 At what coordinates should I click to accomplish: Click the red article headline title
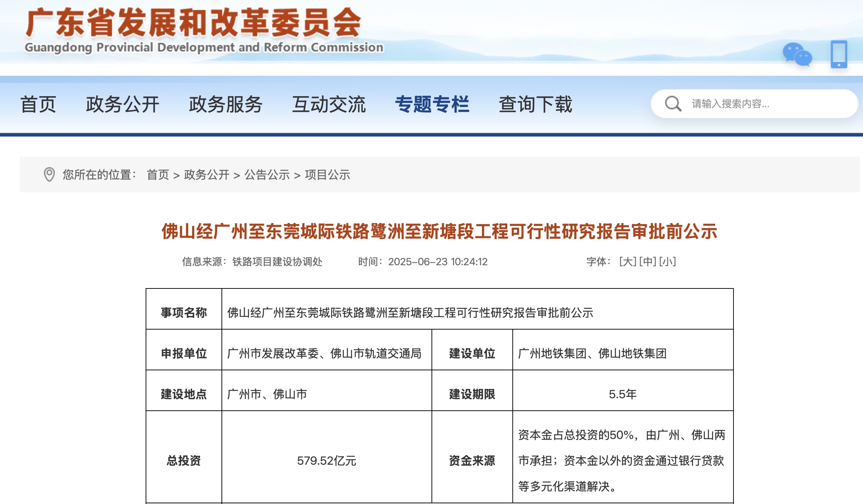(439, 232)
